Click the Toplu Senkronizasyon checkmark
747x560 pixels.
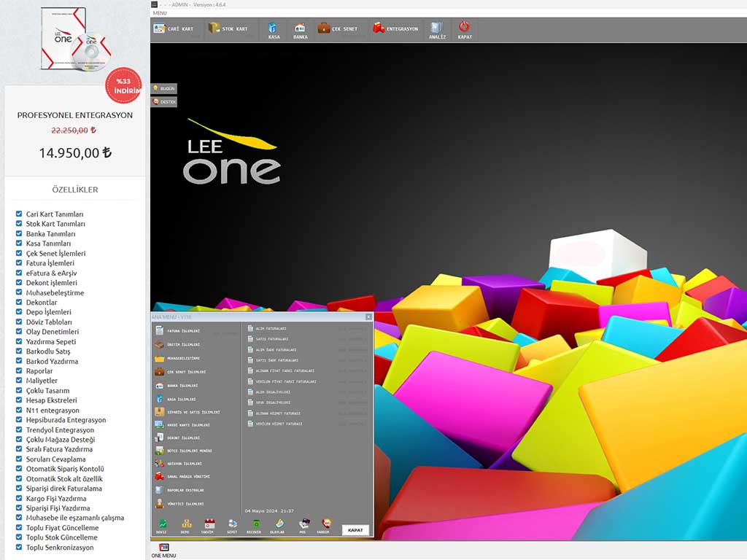click(19, 547)
